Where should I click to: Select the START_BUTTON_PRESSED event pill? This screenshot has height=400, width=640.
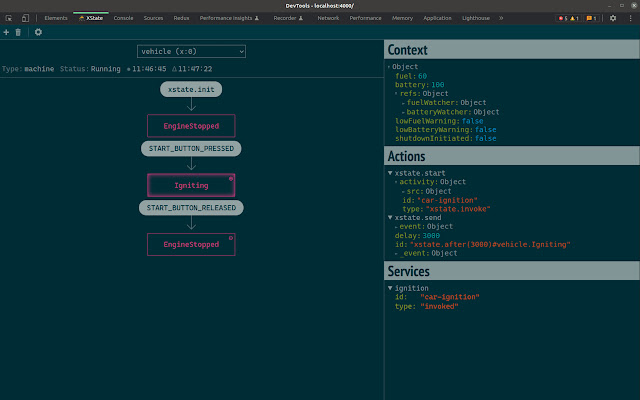191,149
